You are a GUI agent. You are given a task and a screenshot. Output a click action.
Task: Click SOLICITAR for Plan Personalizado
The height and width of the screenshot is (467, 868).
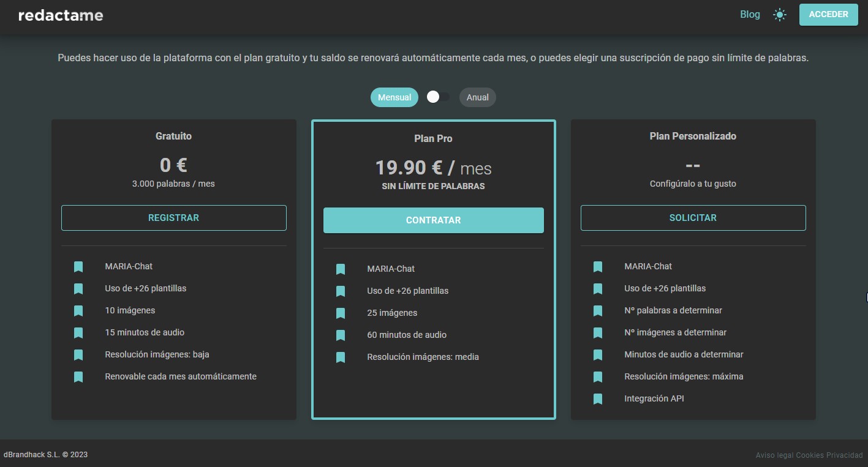coord(693,218)
